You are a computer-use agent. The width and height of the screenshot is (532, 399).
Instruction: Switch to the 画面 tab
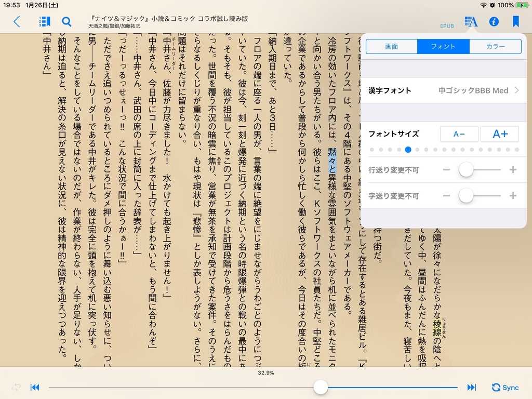391,46
